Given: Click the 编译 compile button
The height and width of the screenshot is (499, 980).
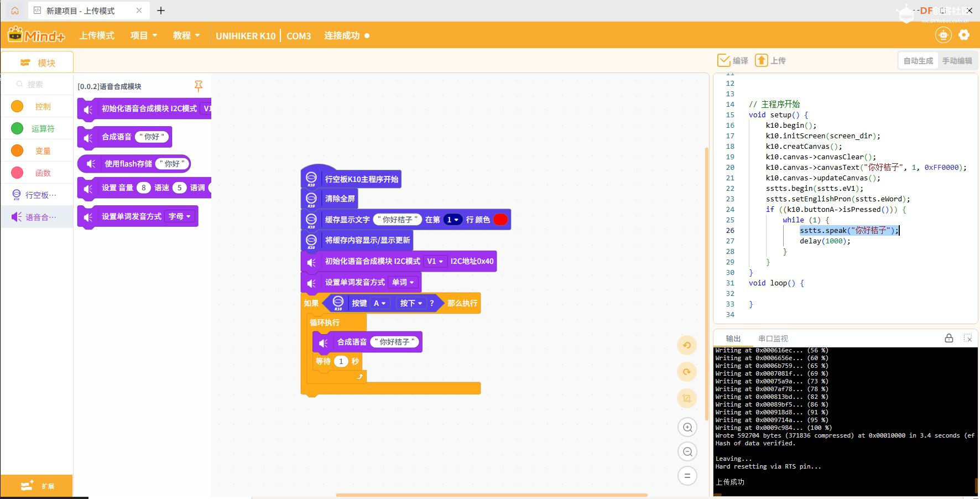Looking at the screenshot, I should click(x=733, y=60).
